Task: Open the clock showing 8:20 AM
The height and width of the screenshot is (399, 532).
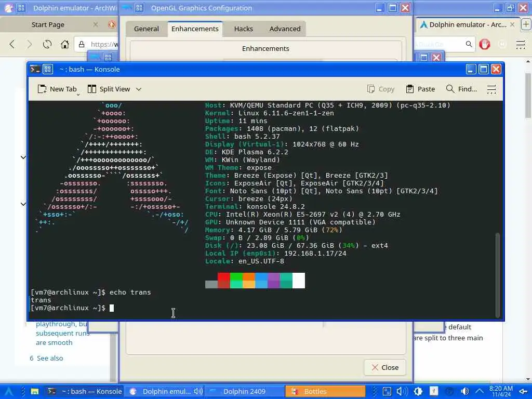Action: tap(501, 392)
